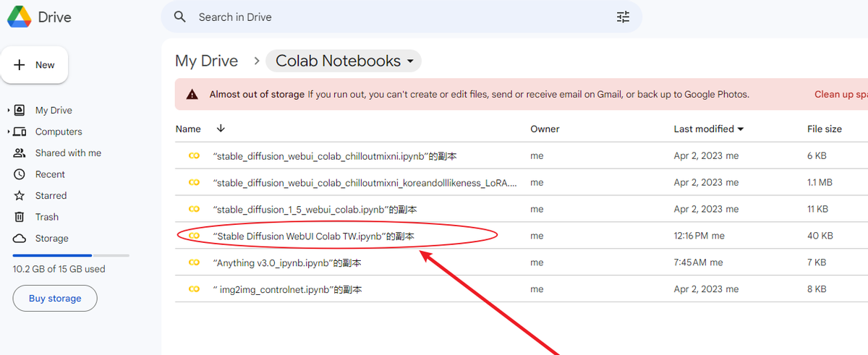The width and height of the screenshot is (868, 355).
Task: Click the 6 KB file size
Action: (817, 155)
